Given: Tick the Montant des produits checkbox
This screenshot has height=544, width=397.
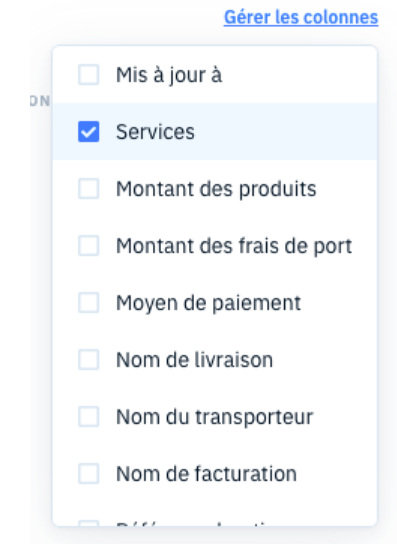Looking at the screenshot, I should (88, 188).
